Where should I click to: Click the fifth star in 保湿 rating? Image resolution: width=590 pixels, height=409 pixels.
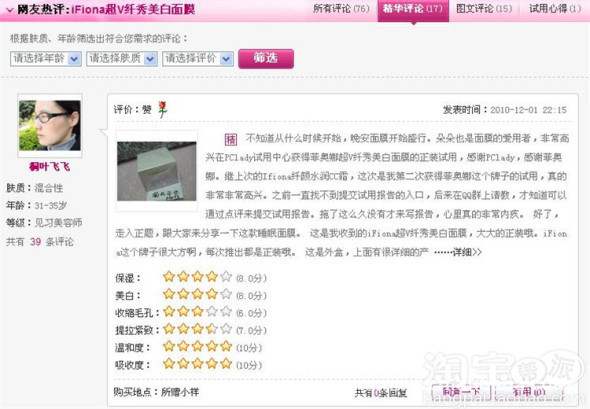coord(226,277)
